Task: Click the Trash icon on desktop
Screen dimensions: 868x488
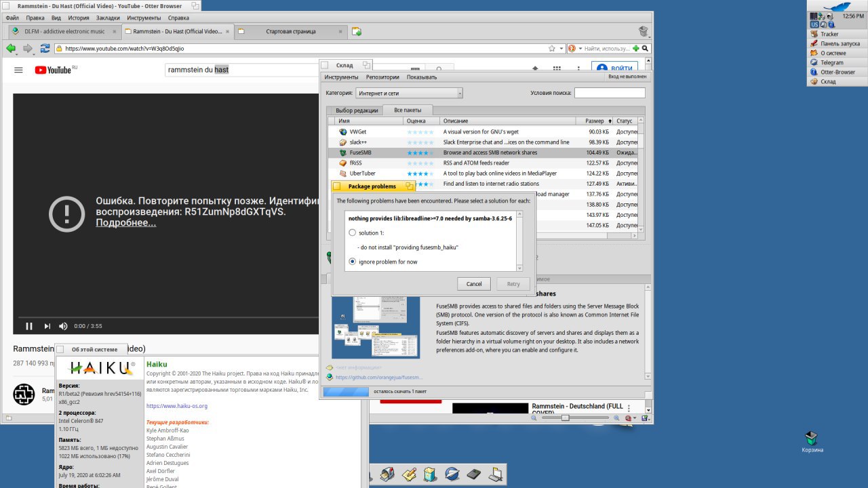Action: pos(811,439)
